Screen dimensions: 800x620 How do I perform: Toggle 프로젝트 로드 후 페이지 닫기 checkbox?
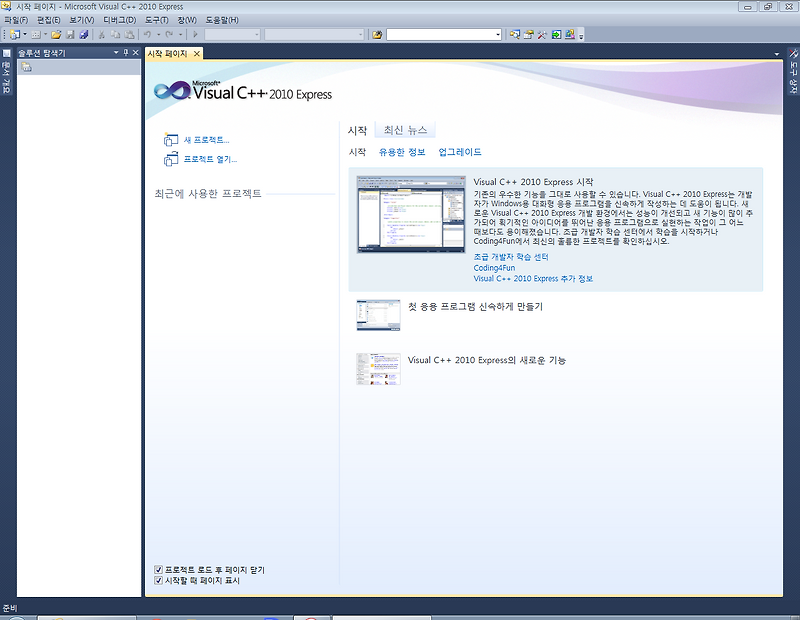159,569
